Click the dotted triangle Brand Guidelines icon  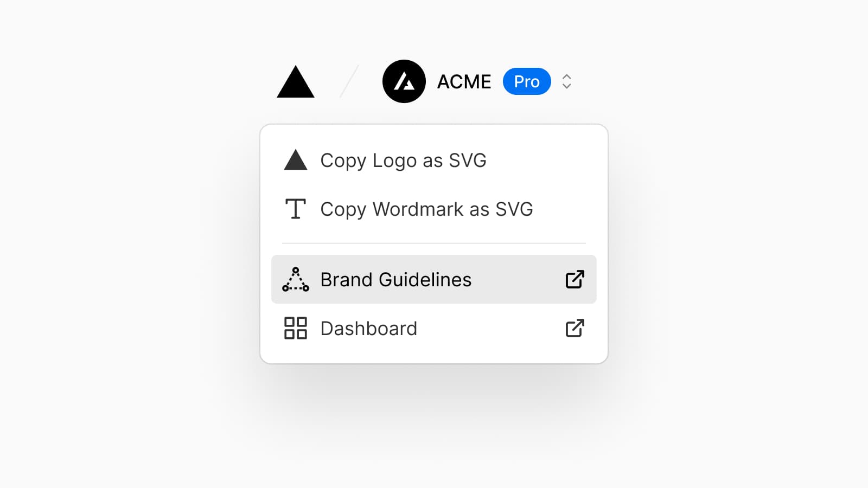point(295,279)
